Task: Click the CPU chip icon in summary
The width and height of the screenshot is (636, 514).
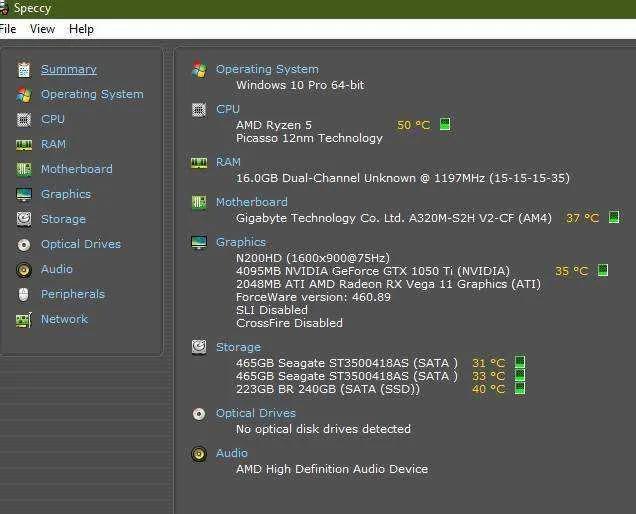Action: (199, 110)
